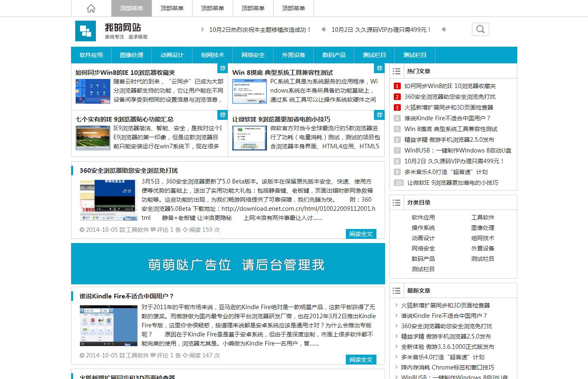Click the speaker icon before the first announcement
588x379 pixels.
(202, 29)
